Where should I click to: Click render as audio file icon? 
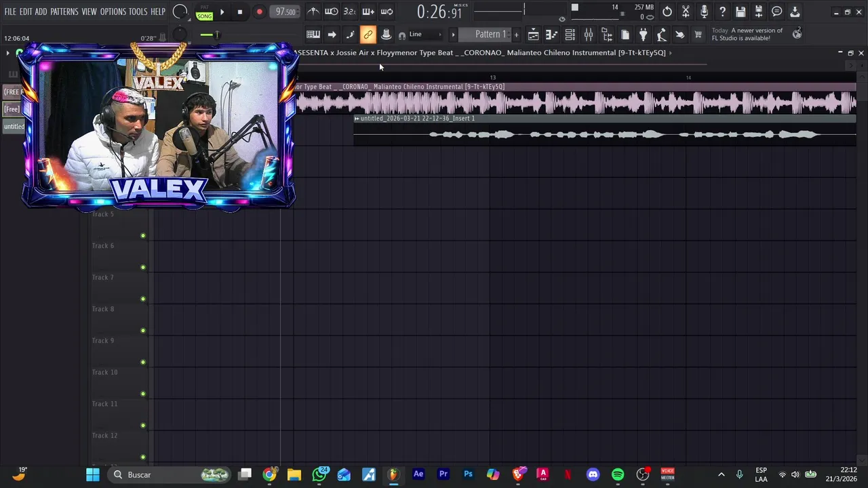pos(759,12)
